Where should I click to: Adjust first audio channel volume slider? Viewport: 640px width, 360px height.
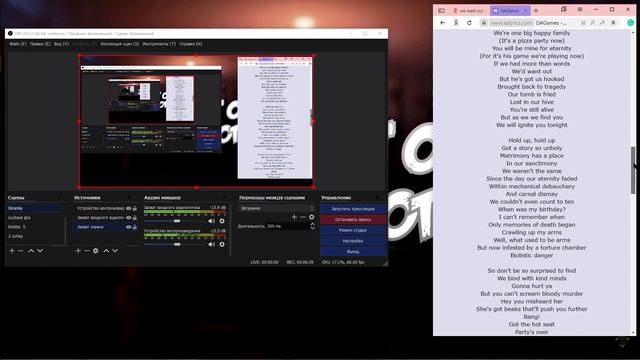pos(177,221)
